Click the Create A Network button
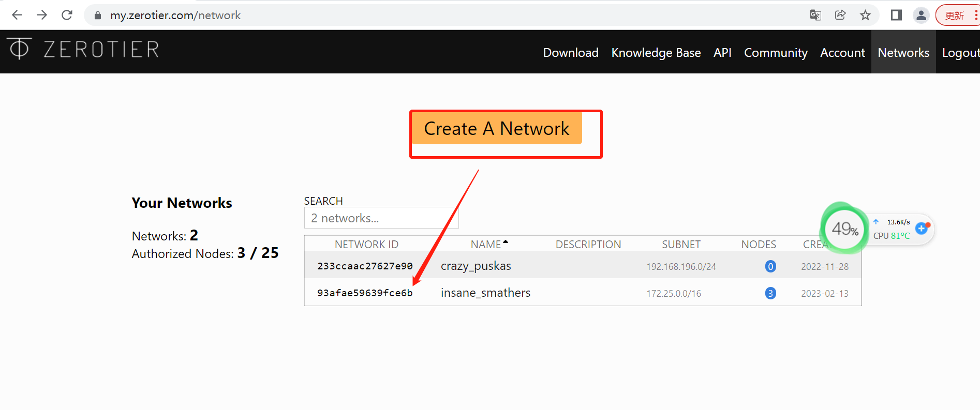The image size is (980, 410). [497, 128]
